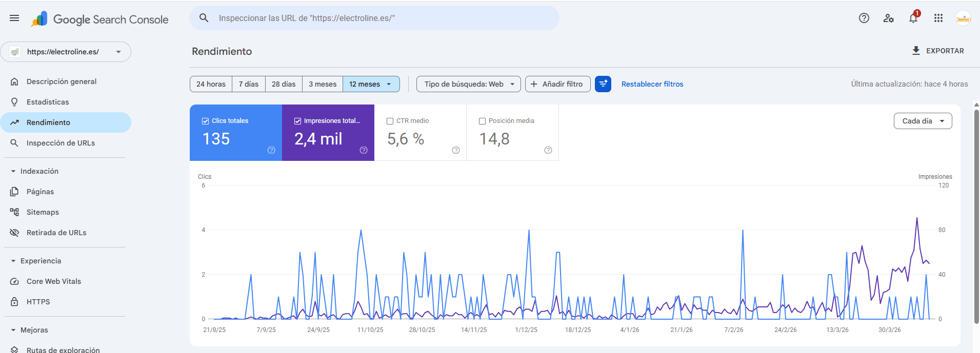Viewport: 980px width, 353px height.
Task: Select the 28 días range tab
Action: (x=284, y=84)
